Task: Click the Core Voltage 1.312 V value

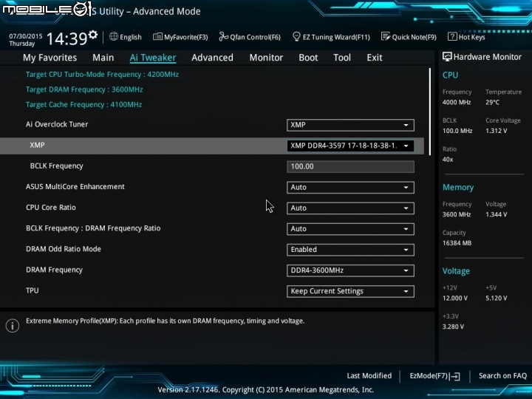Action: pyautogui.click(x=496, y=131)
